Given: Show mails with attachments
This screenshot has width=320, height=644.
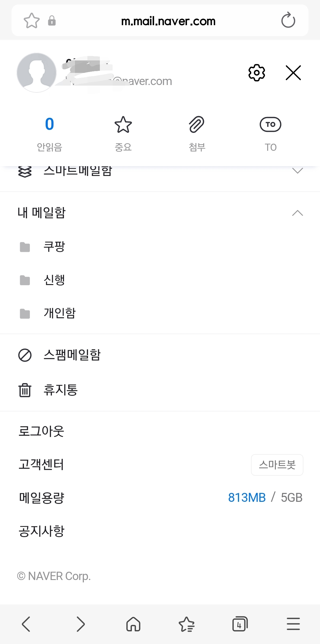Looking at the screenshot, I should pyautogui.click(x=197, y=133).
